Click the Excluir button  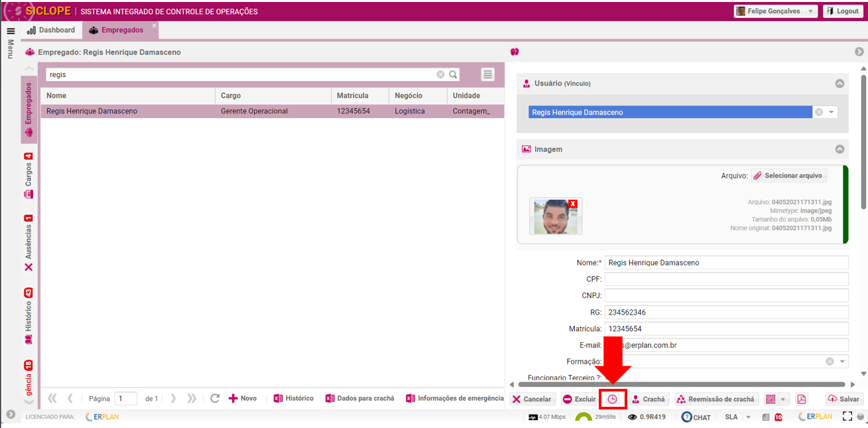point(580,399)
